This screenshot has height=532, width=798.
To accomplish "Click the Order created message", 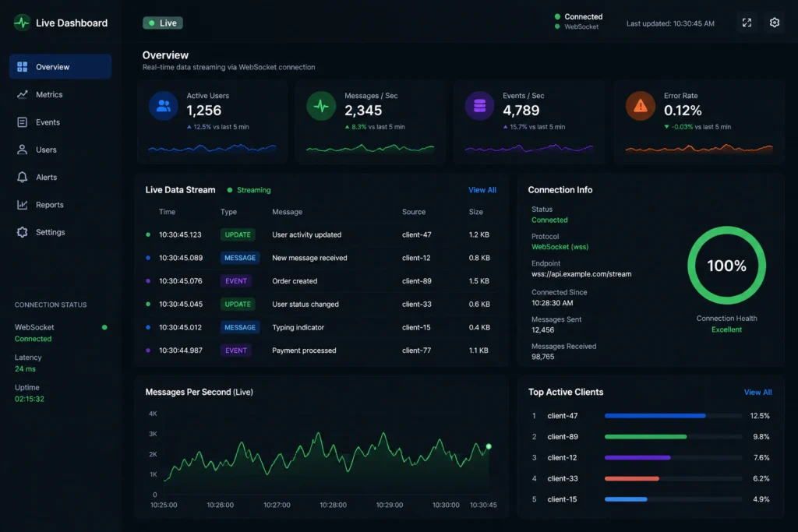I will click(295, 280).
